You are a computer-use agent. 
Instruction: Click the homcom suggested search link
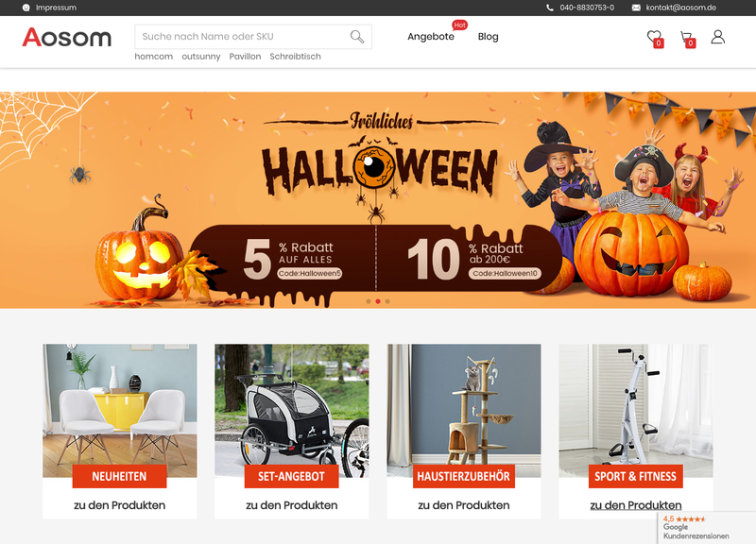pos(153,57)
